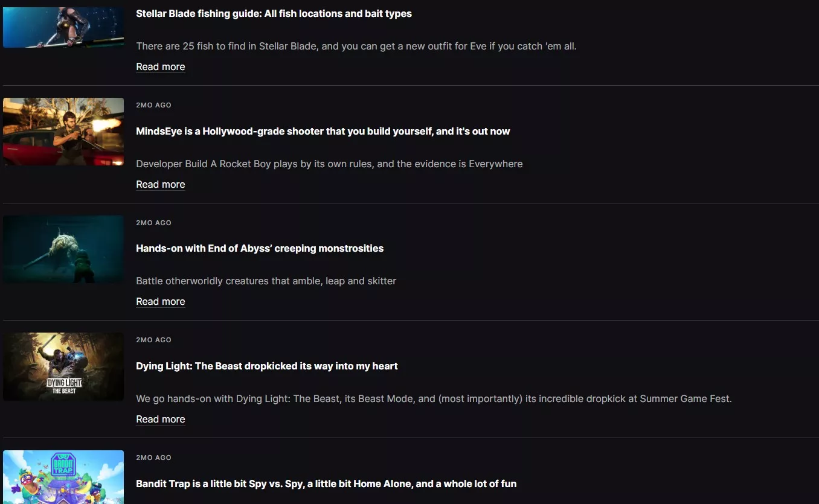Open the Dying Light: The Beast dropkicked headline
Screen dimensions: 819x504
[x=266, y=366]
